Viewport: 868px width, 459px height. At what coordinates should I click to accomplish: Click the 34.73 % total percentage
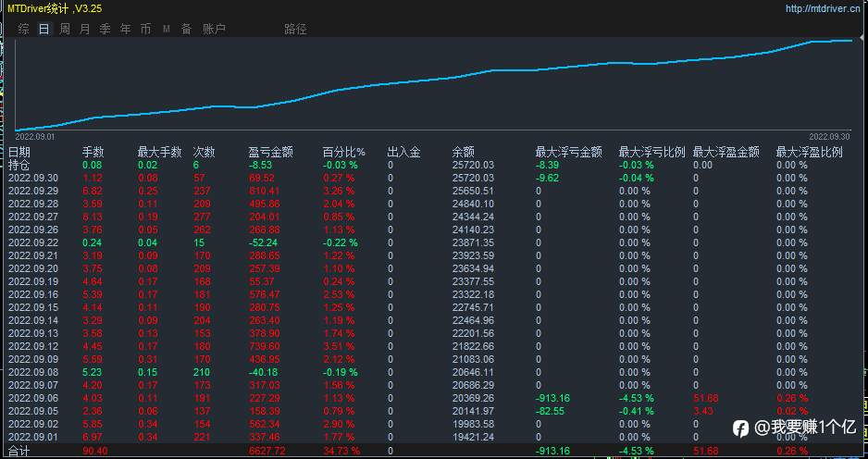[x=341, y=452]
